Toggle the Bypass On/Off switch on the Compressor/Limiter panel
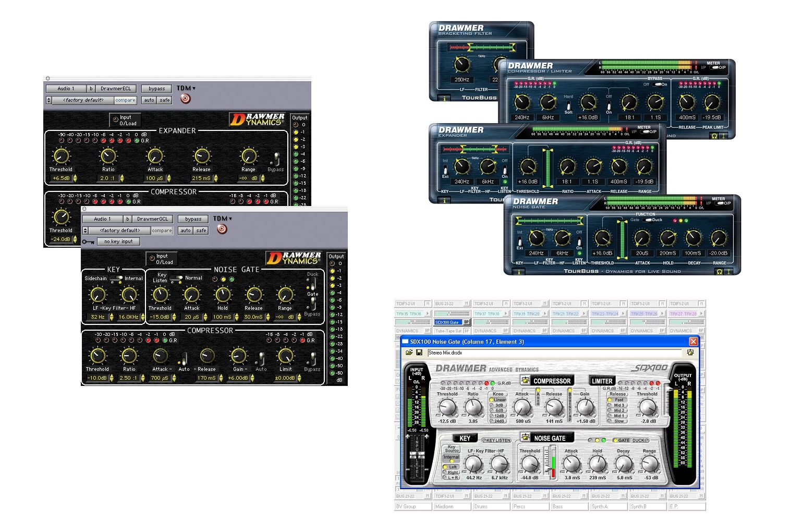This screenshot has height=532, width=803. [656, 84]
